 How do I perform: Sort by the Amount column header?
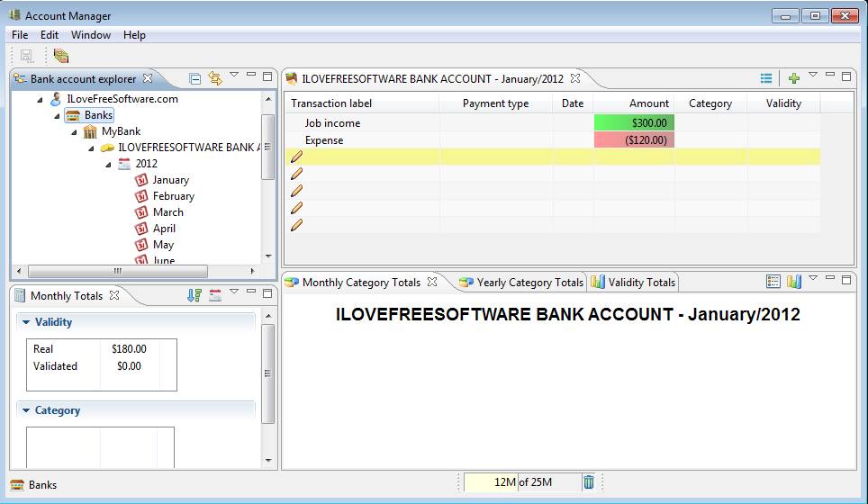(x=633, y=103)
